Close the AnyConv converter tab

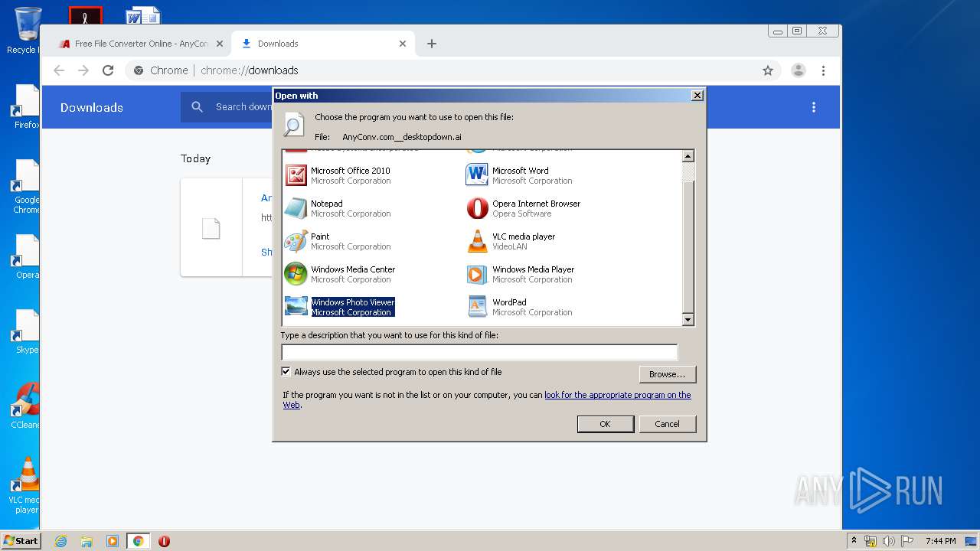[x=220, y=44]
